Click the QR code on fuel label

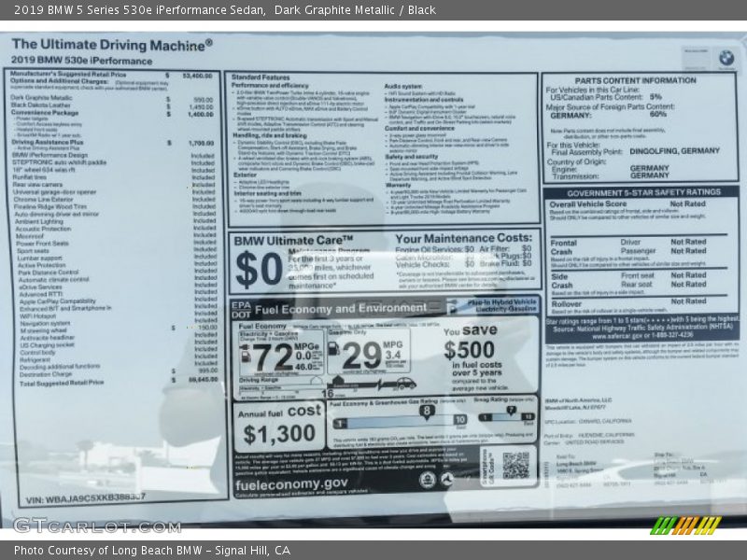(515, 465)
